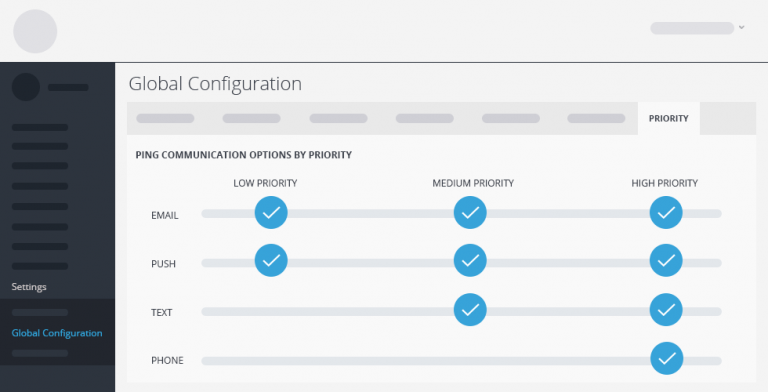Open the placeholder tab left of PRIORITY

pyautogui.click(x=596, y=118)
